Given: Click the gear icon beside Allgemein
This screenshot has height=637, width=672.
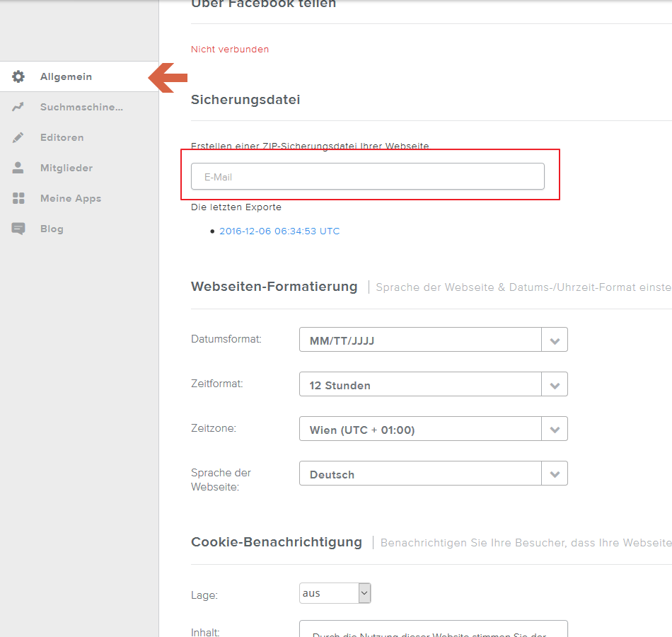Looking at the screenshot, I should pos(18,76).
